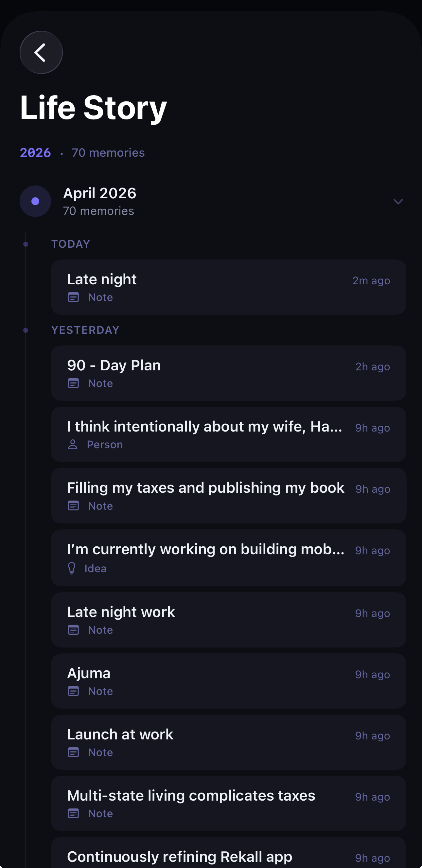Collapse the April 2026 section chevron

click(x=398, y=202)
